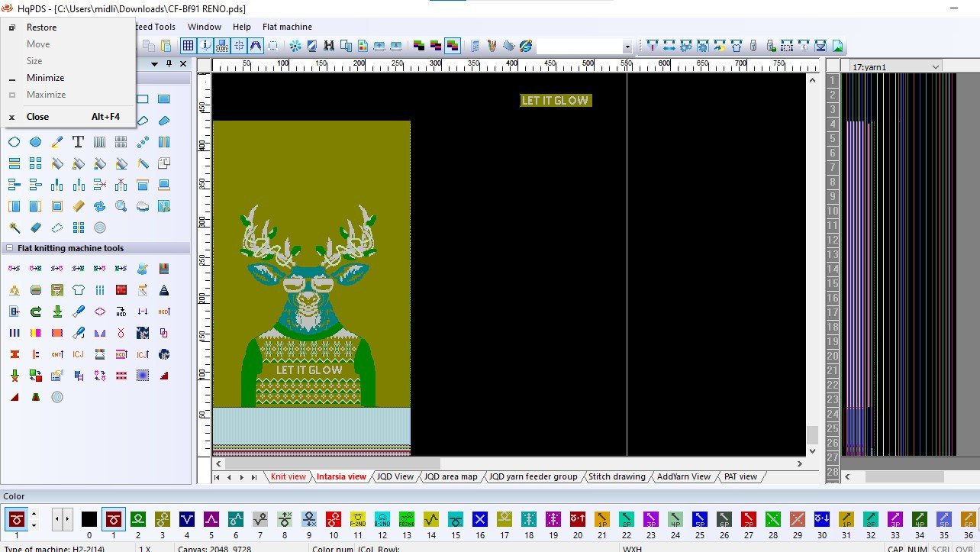Click the magnifier zoom tool
980x552 pixels.
tap(121, 206)
